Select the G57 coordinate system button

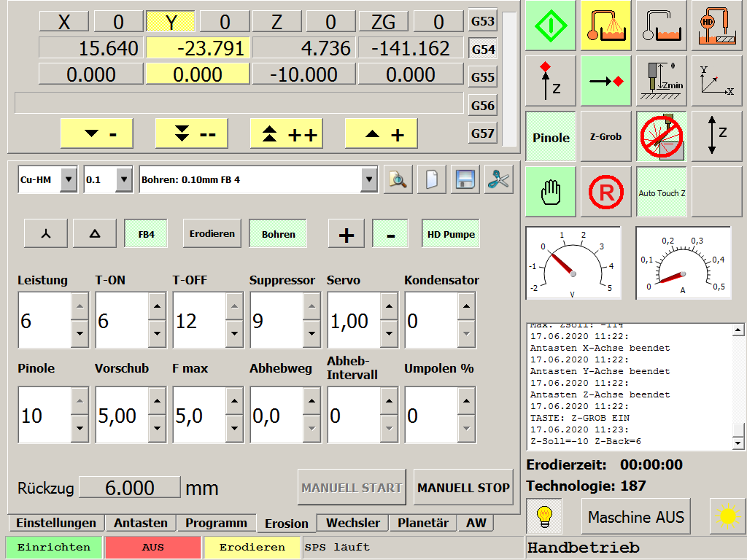point(483,133)
